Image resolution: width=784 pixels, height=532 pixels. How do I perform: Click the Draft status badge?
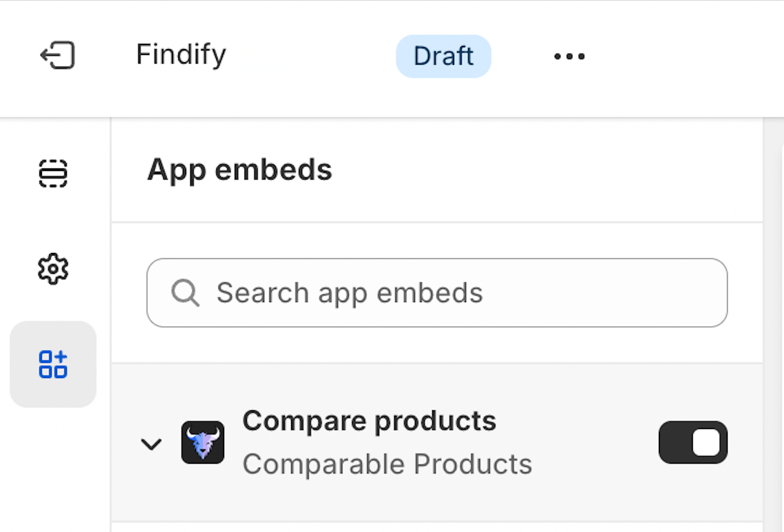coord(443,56)
